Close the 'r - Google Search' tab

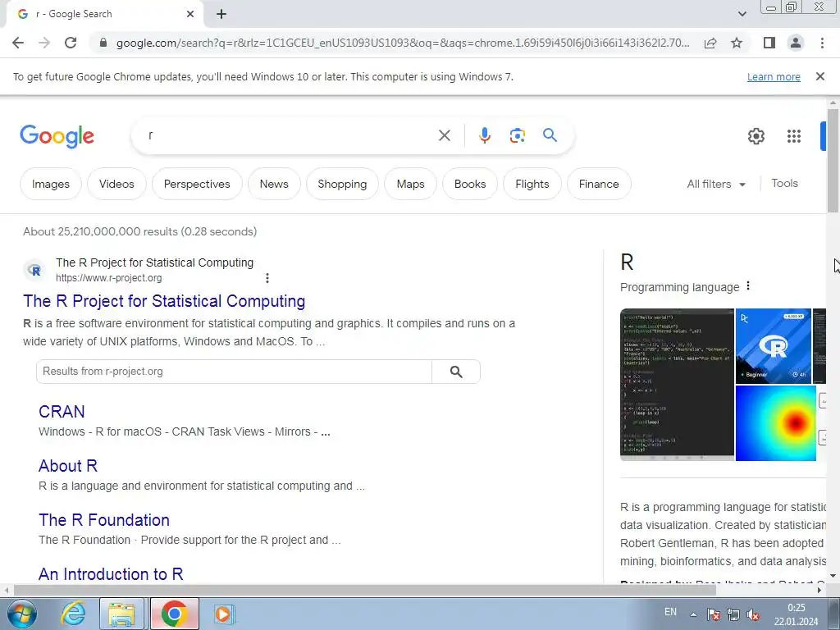(x=190, y=15)
